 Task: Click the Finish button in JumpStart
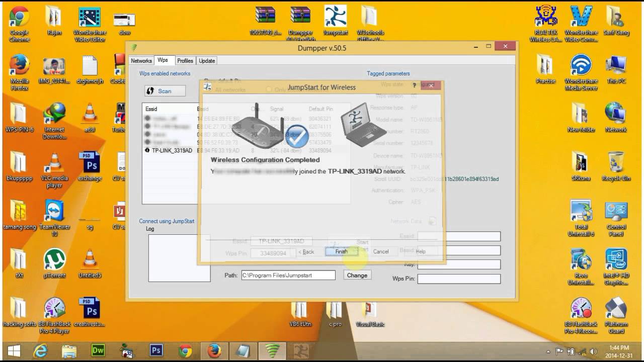(341, 251)
